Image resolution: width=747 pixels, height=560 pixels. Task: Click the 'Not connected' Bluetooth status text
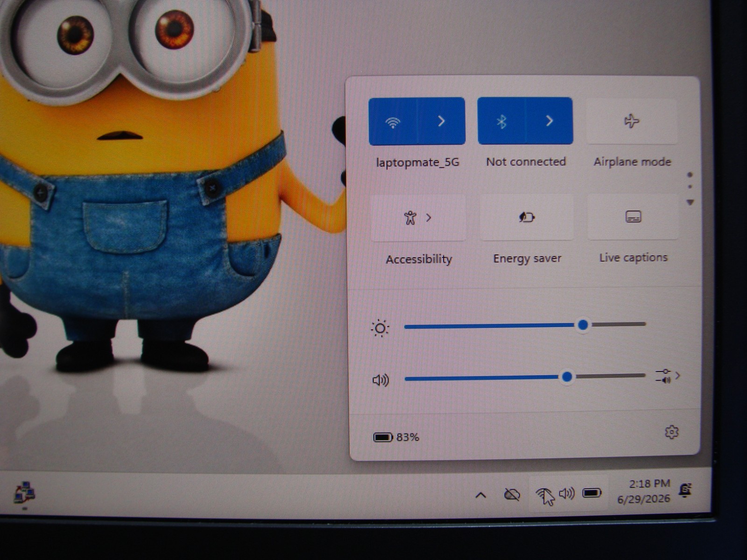pyautogui.click(x=526, y=162)
